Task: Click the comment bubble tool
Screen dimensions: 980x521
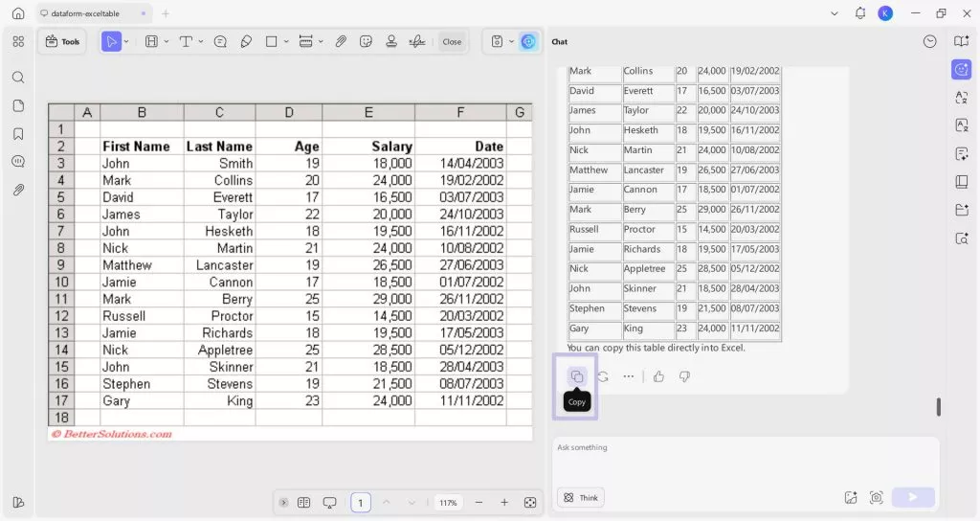Action: (x=220, y=42)
